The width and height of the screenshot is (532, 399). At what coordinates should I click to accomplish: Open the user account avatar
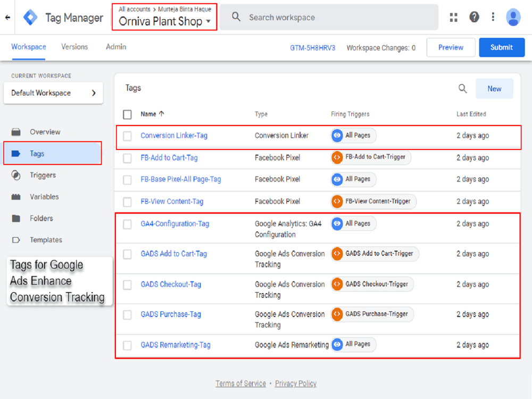[513, 17]
